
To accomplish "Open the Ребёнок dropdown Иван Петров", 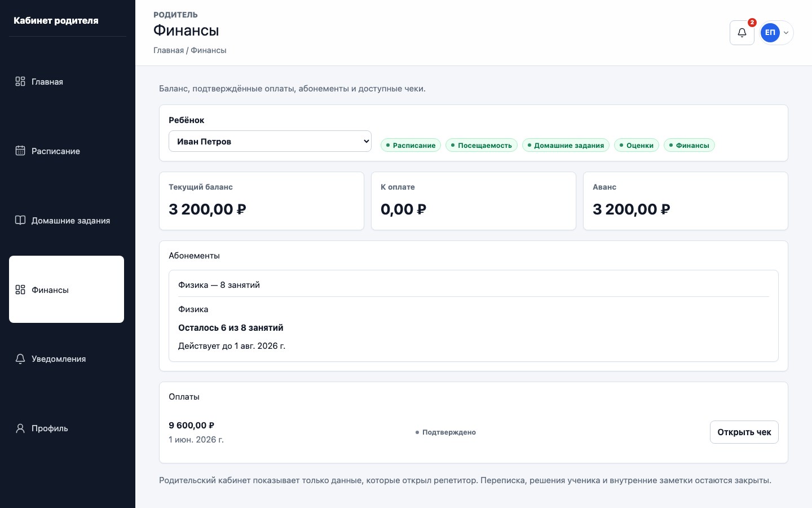I will [x=270, y=141].
